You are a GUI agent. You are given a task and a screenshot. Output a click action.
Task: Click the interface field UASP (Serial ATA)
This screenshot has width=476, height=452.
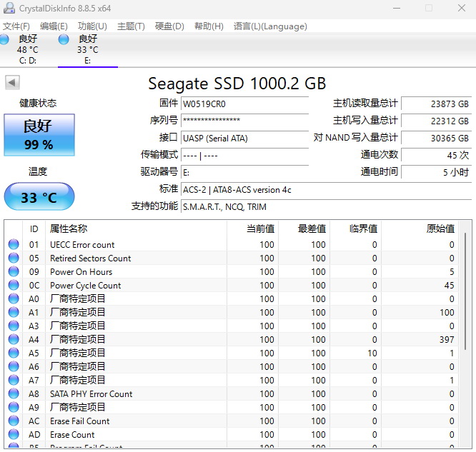[x=244, y=138]
